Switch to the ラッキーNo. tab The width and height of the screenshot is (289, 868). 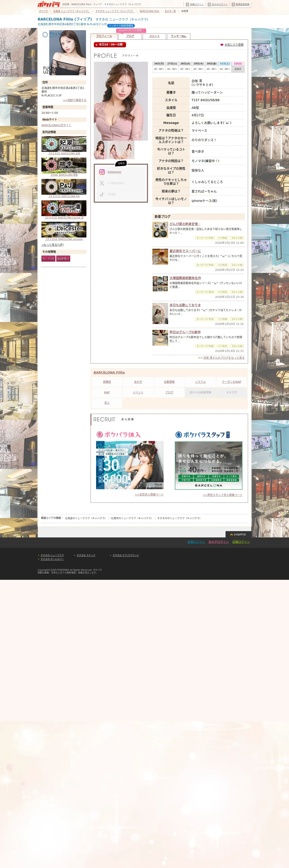tap(179, 36)
